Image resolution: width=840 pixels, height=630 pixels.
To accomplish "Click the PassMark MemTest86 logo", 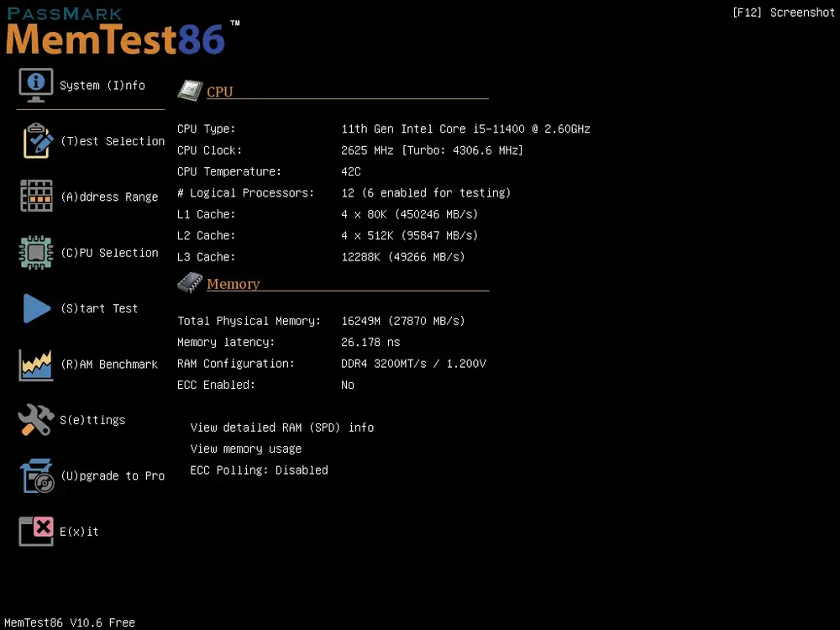I will (122, 31).
